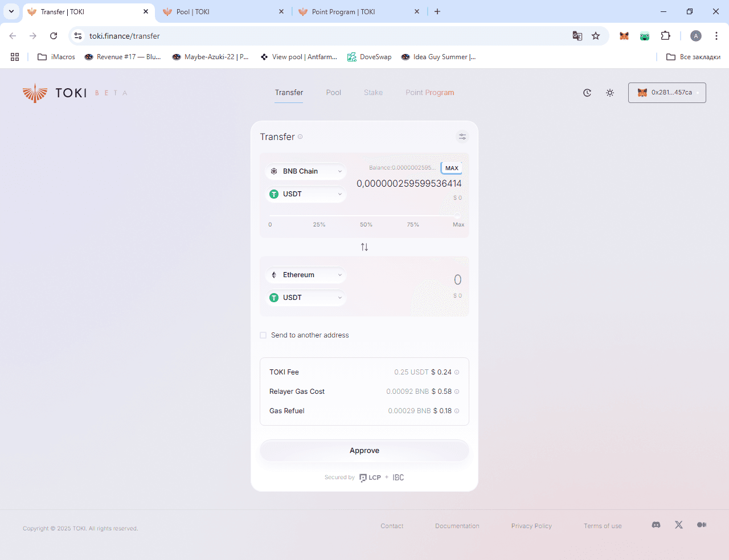The image size is (729, 560).
Task: Set amount slider to 0
Action: (x=270, y=224)
